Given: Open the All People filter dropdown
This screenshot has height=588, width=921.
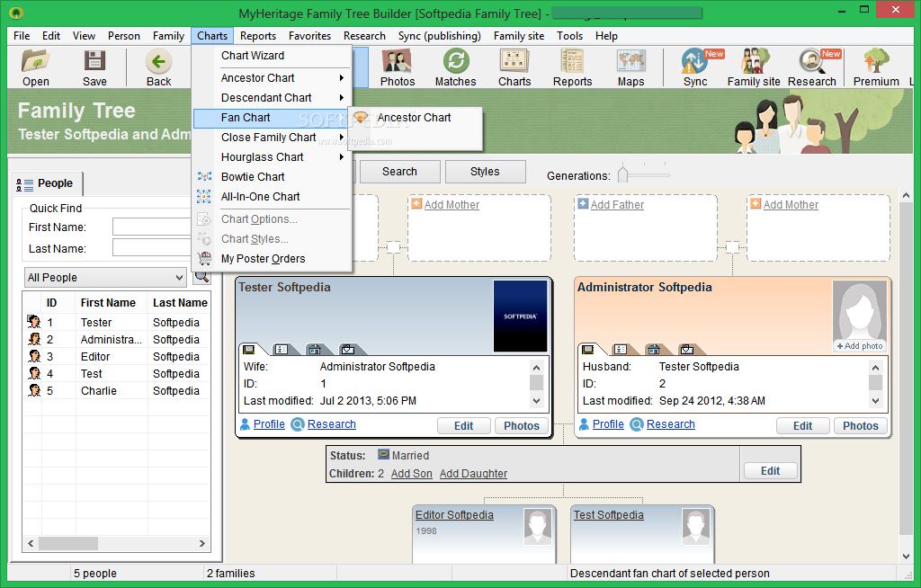Looking at the screenshot, I should [106, 277].
